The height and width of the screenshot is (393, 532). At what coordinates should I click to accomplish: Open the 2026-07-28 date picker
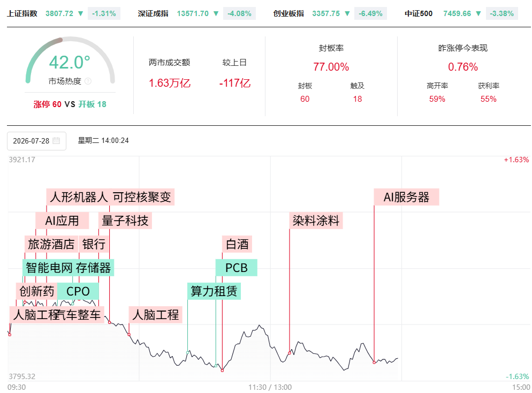36,141
